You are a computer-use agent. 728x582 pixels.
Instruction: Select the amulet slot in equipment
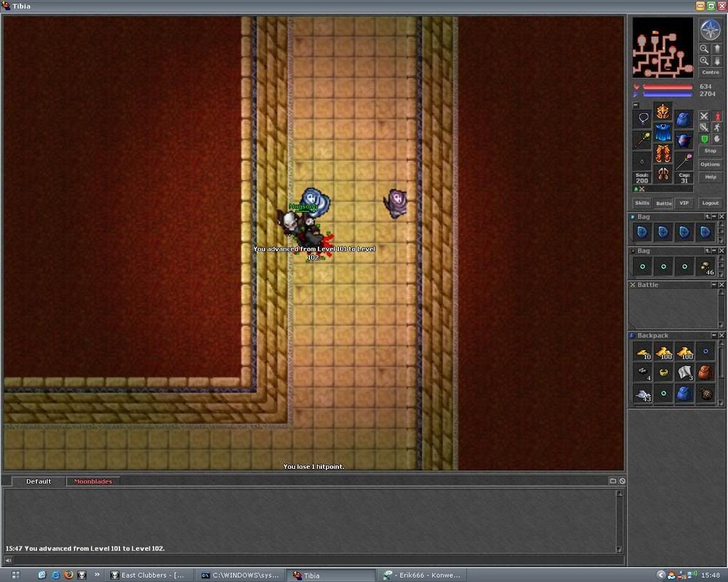pos(643,119)
